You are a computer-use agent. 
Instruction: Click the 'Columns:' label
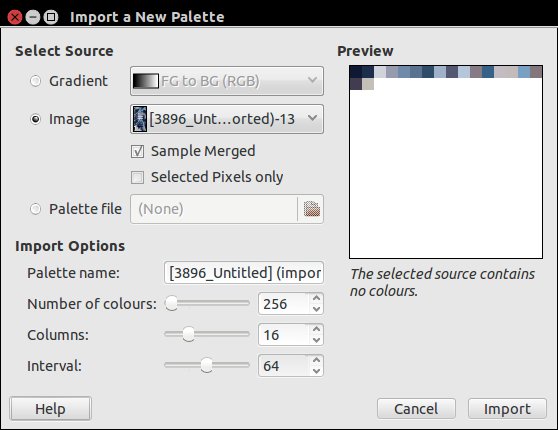pos(58,335)
